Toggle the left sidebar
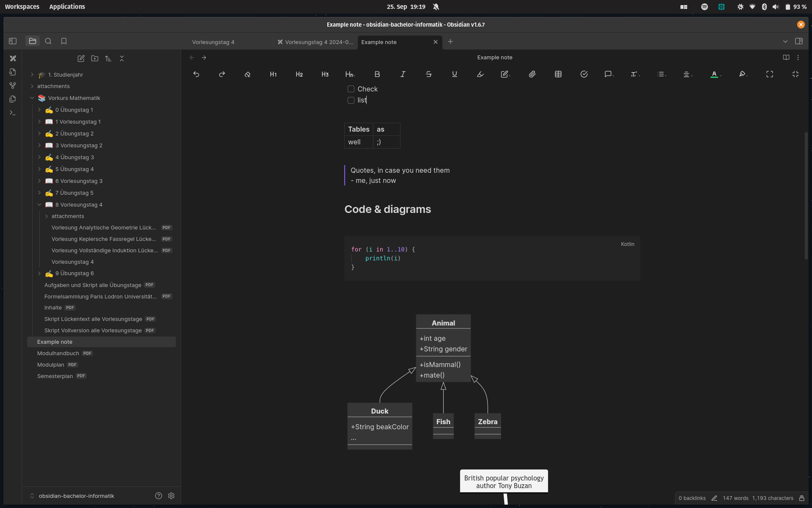Screen dimensions: 812x508 coord(13,41)
